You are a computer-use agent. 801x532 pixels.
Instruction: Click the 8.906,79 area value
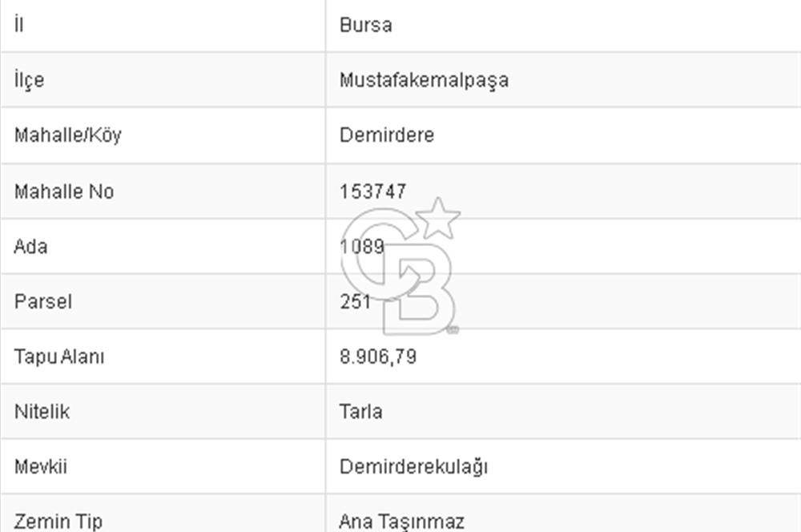(x=378, y=357)
